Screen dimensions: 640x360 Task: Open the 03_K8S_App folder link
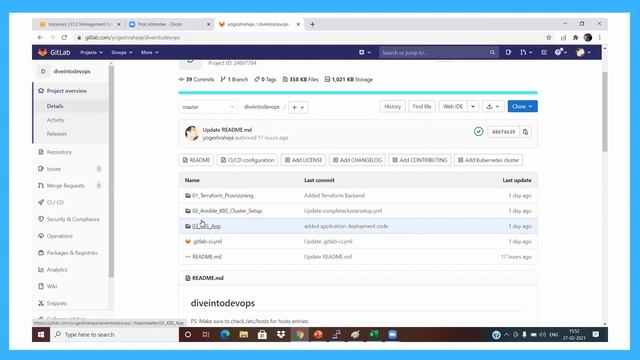[206, 226]
